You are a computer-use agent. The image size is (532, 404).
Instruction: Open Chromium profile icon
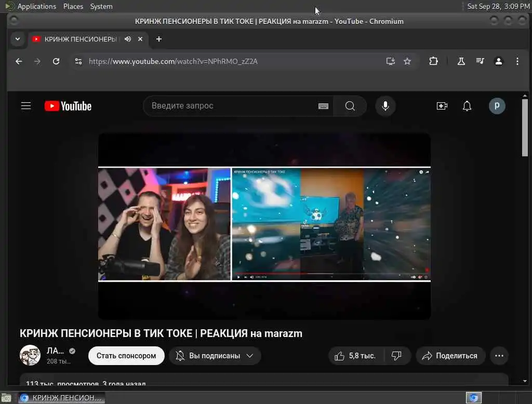498,61
